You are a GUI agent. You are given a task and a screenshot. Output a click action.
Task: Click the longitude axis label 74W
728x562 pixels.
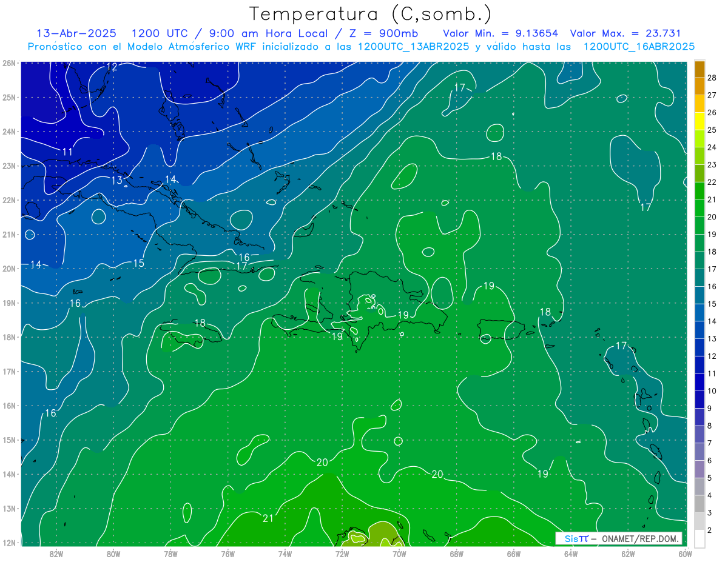point(285,554)
